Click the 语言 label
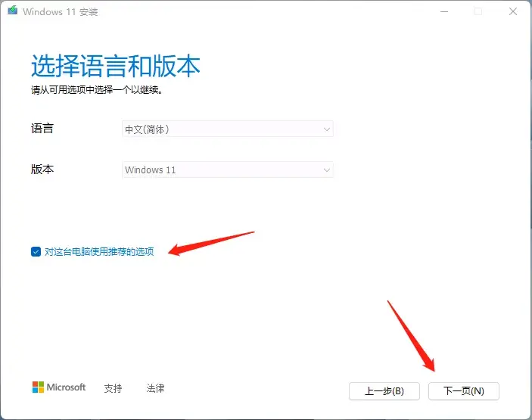The image size is (532, 420). click(42, 128)
